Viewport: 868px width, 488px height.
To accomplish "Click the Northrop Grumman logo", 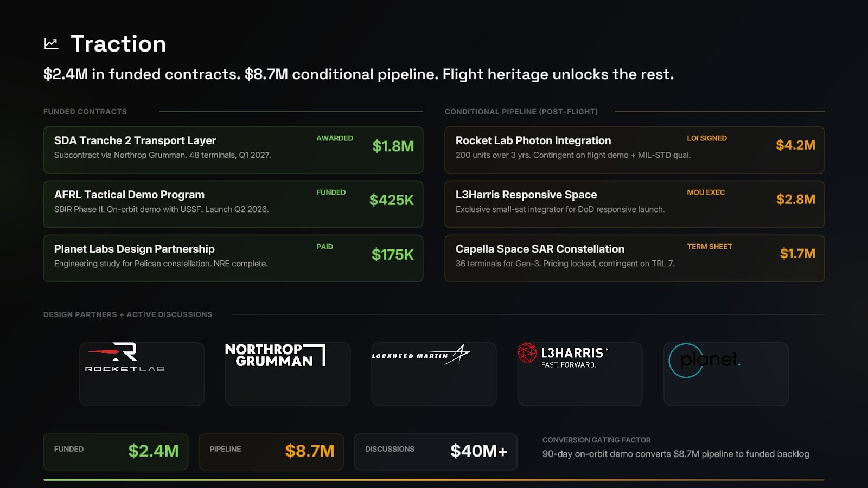I will (275, 355).
